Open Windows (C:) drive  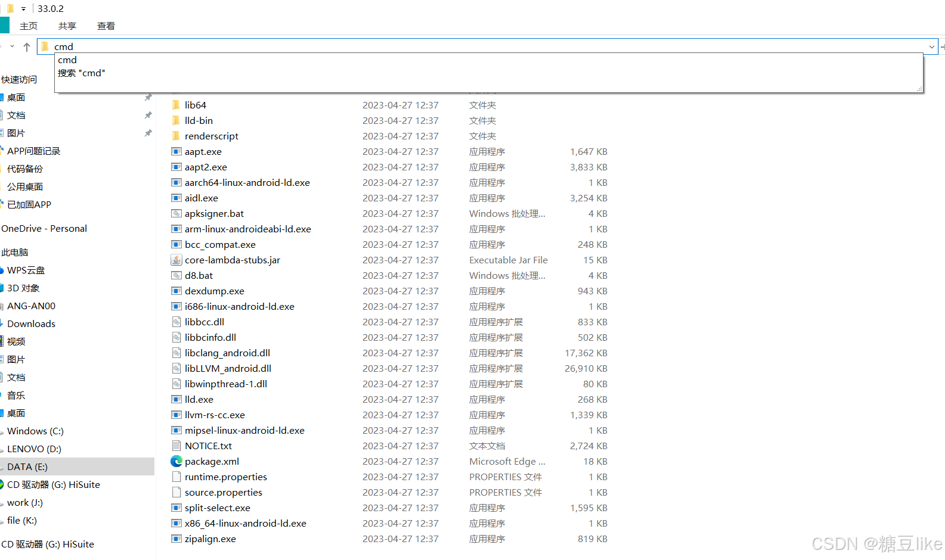35,431
